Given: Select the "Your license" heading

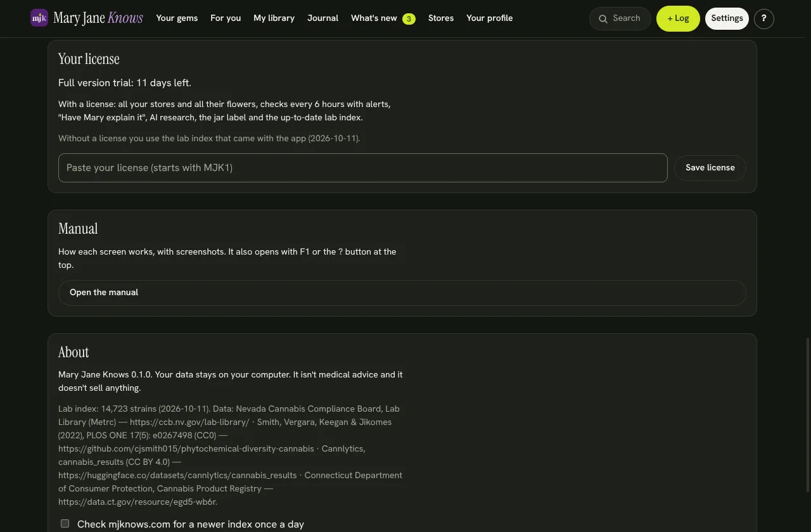Looking at the screenshot, I should click(x=89, y=59).
